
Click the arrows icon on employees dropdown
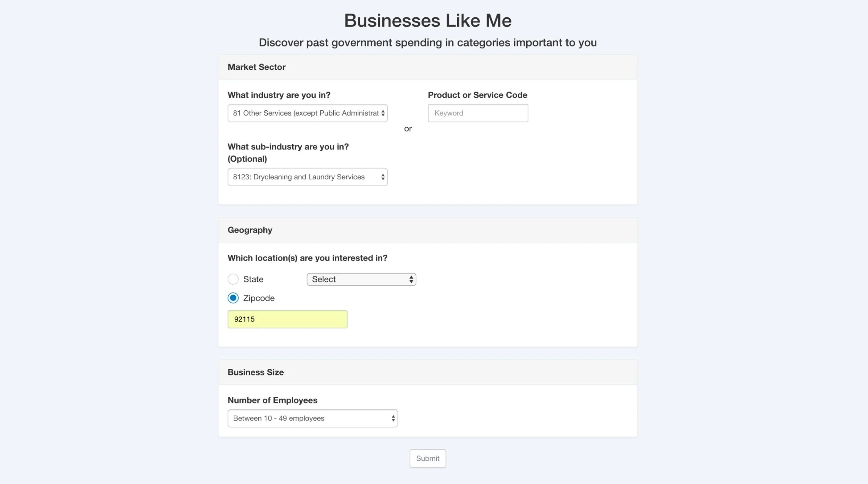[393, 418]
